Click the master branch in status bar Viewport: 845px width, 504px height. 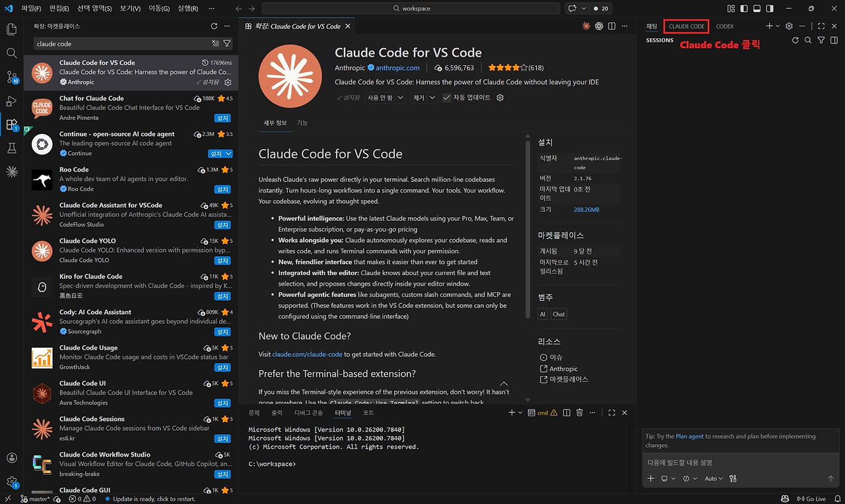pyautogui.click(x=35, y=499)
